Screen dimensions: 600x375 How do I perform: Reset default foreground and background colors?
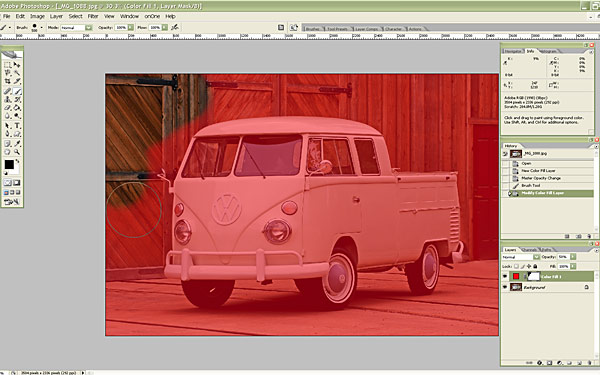click(6, 173)
